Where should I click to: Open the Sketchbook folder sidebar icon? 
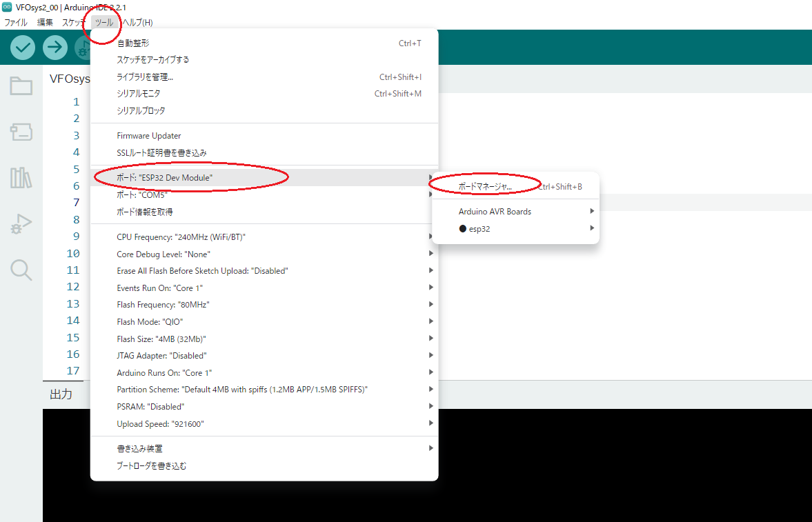(x=21, y=86)
